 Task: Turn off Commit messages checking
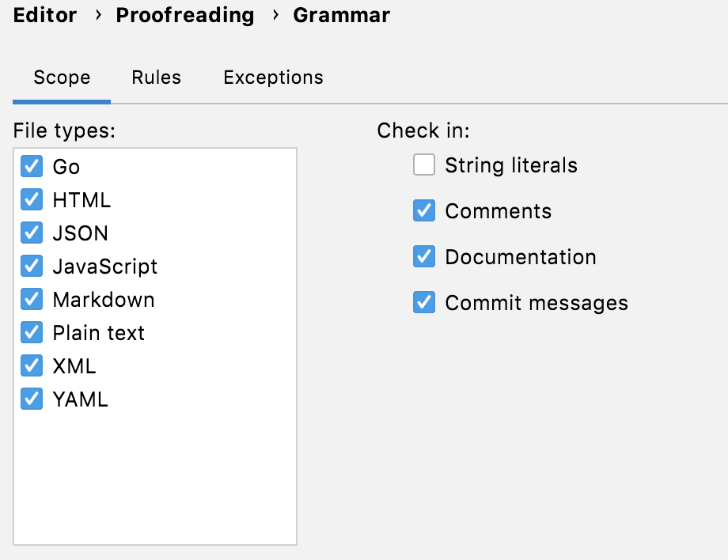pyautogui.click(x=424, y=302)
